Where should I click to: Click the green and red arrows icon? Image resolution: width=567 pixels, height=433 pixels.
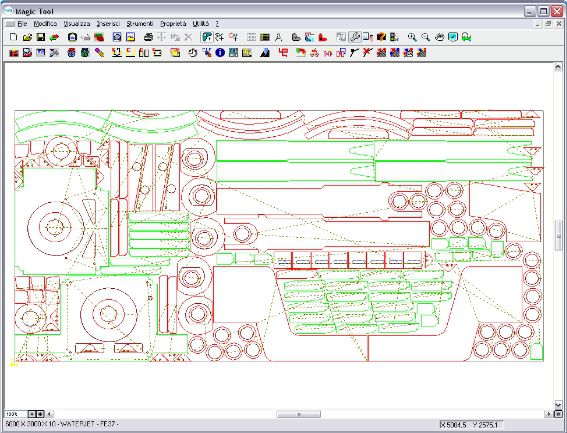pyautogui.click(x=54, y=37)
